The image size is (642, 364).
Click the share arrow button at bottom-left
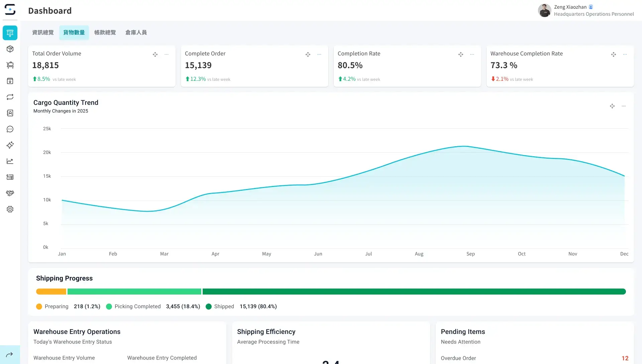click(10, 355)
